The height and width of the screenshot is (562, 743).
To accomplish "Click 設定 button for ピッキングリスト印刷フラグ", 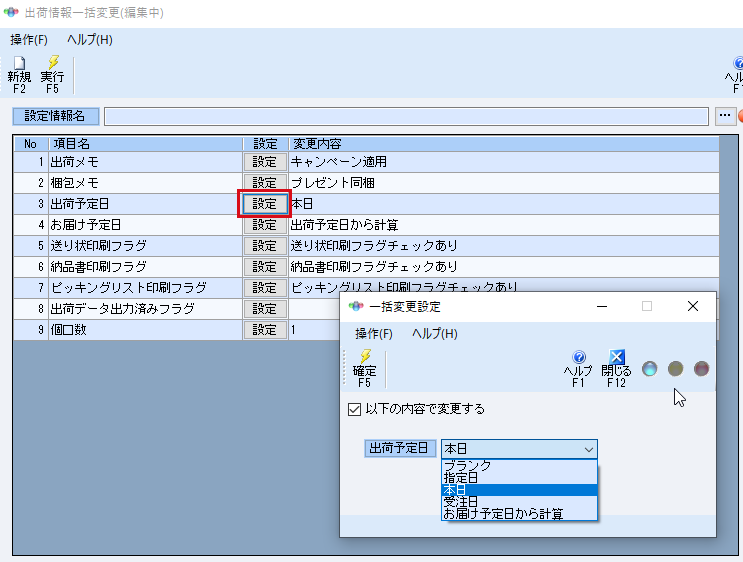I will [x=264, y=288].
